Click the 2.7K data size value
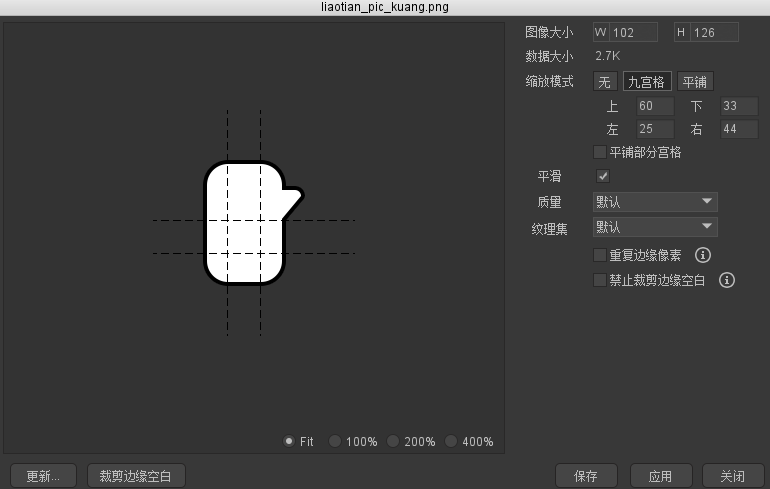The width and height of the screenshot is (770, 489). point(607,56)
